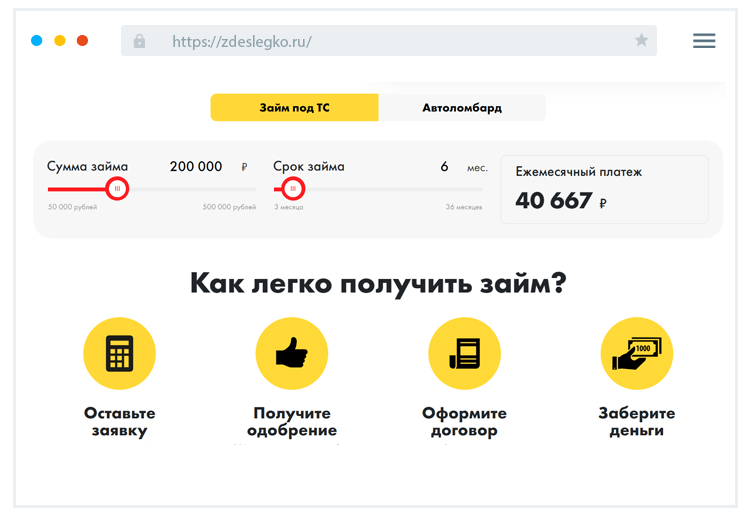Click the blue window dot
The height and width of the screenshot is (523, 751).
coord(36,41)
